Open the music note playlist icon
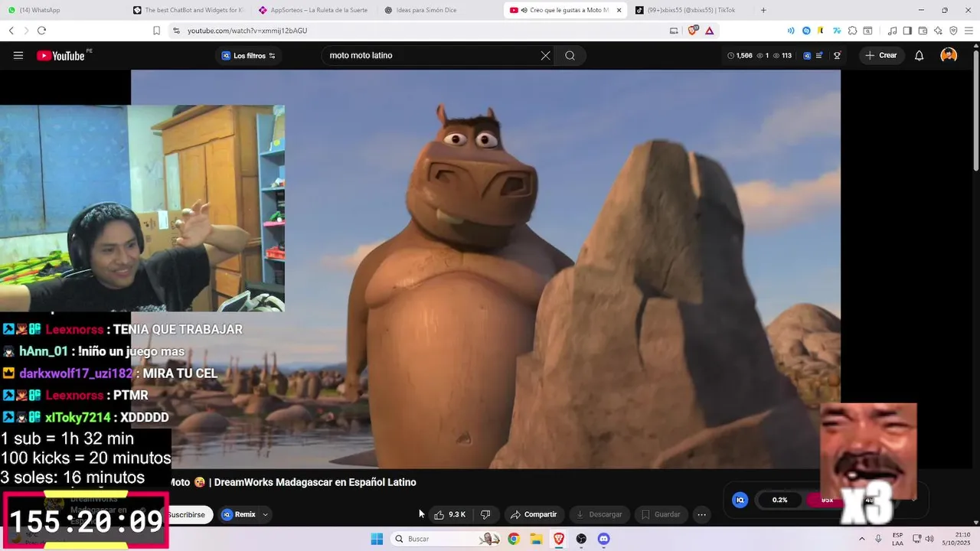Viewport: 980px width, 551px height. (892, 31)
